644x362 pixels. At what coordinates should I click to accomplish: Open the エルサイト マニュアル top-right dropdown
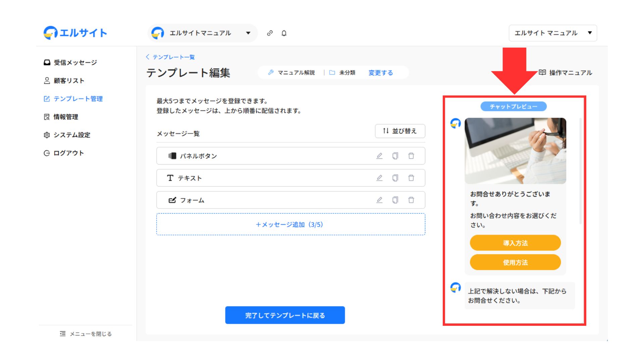tap(553, 33)
